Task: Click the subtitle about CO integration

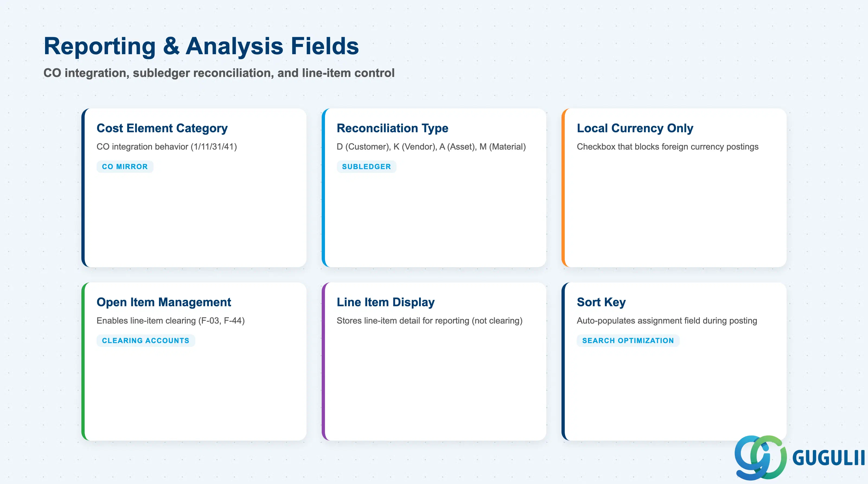Action: pos(219,73)
